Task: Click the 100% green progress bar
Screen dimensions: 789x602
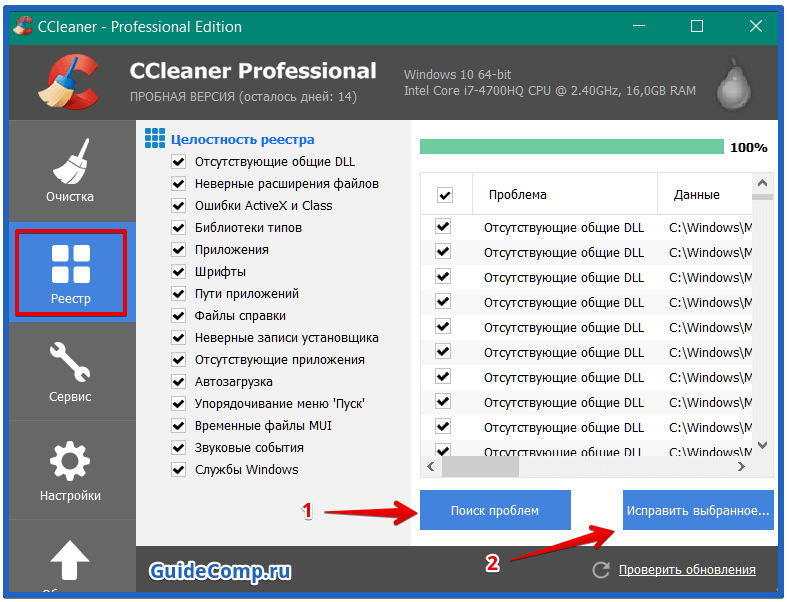Action: coord(572,147)
